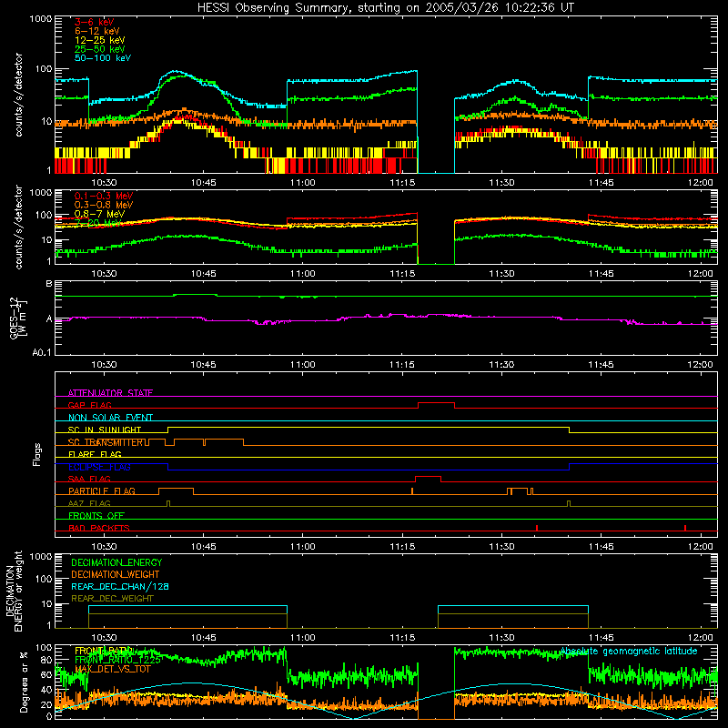Click the REAR_DEC_WEIGHT legend label

[112, 599]
